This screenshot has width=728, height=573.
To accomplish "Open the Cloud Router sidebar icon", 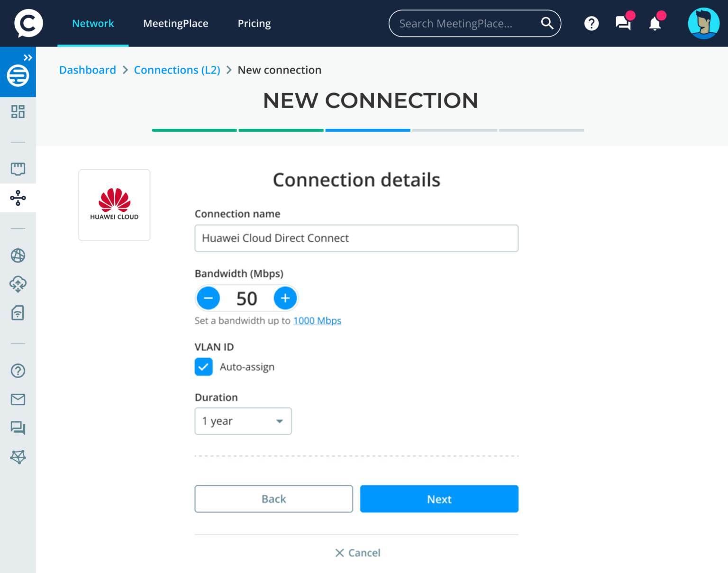I will pos(18,284).
